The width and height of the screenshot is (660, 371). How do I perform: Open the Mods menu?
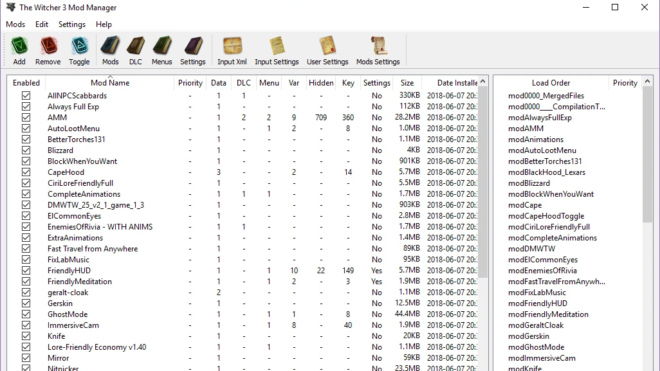[15, 24]
